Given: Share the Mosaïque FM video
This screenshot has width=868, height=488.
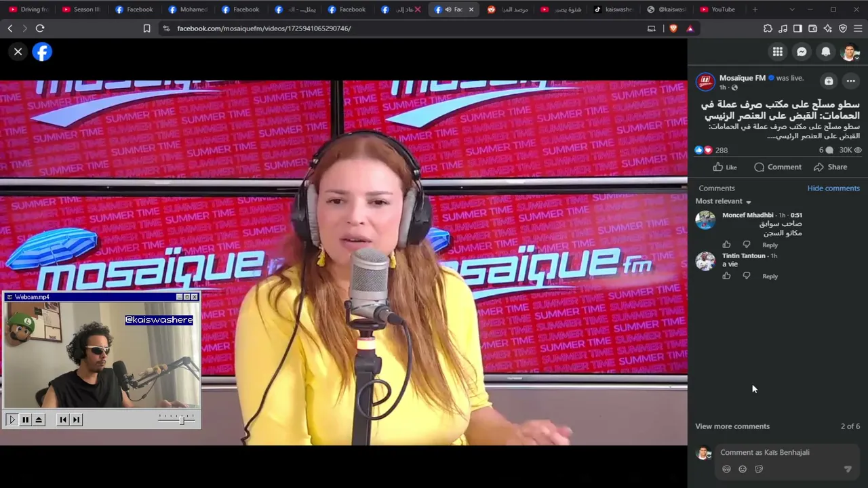Looking at the screenshot, I should 831,167.
